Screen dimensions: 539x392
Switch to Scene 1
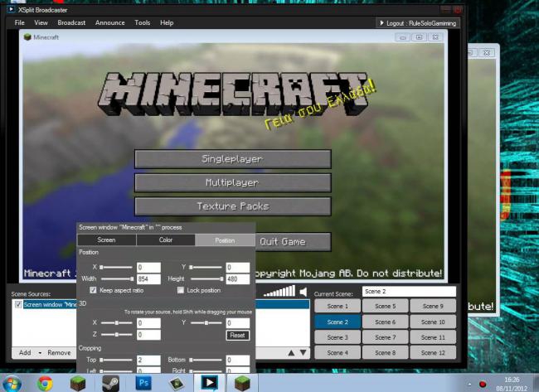(337, 306)
